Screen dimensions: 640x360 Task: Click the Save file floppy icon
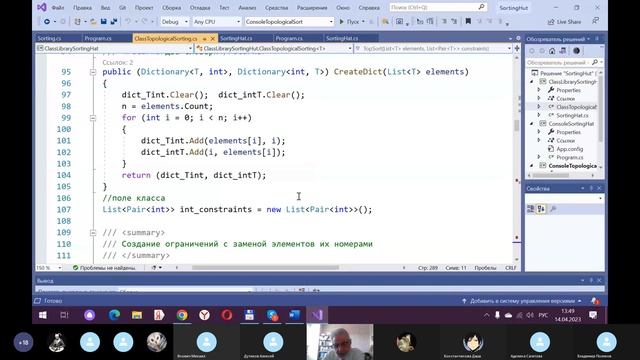(x=104, y=22)
